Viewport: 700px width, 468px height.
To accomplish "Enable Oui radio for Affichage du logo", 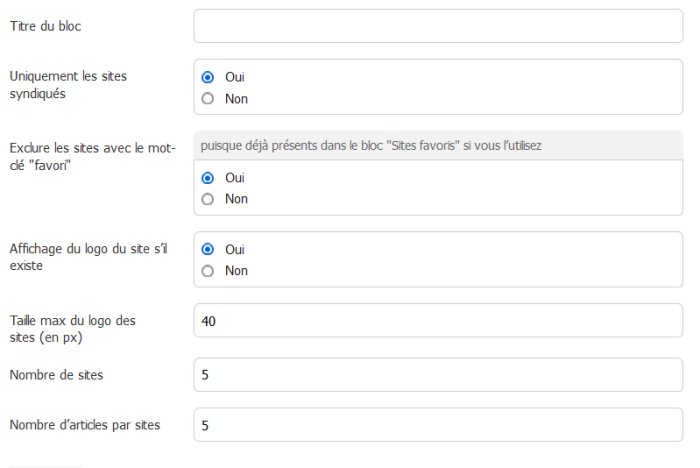I will coord(208,250).
